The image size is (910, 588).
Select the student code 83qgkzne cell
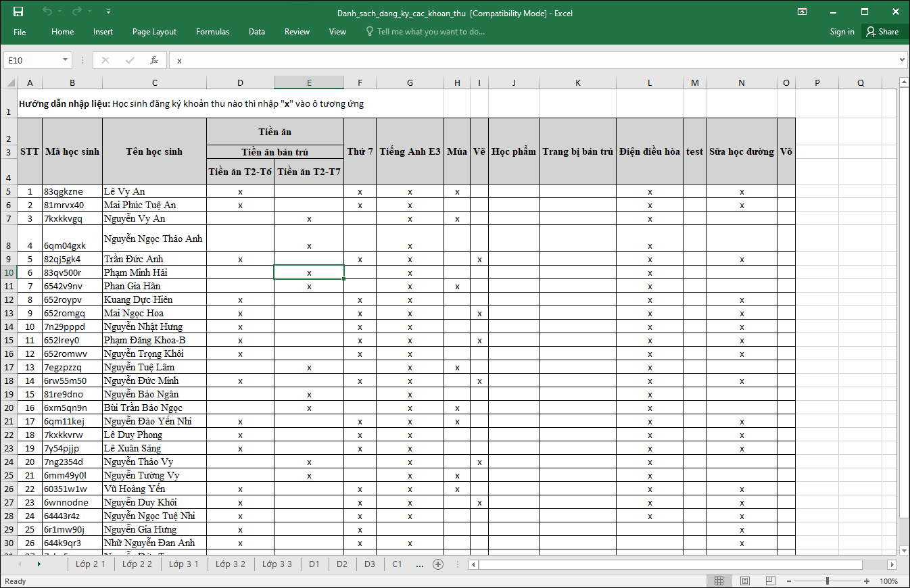click(x=72, y=191)
